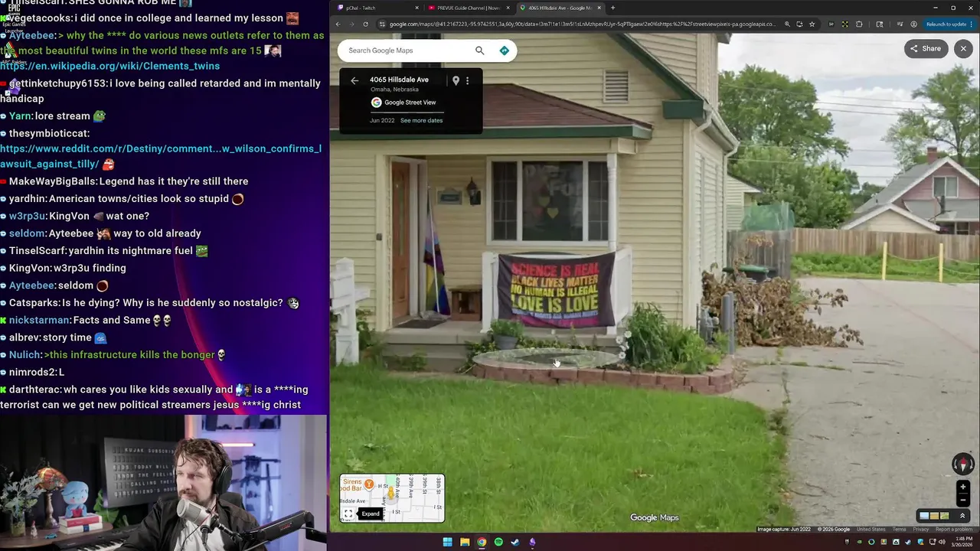980x551 pixels.
Task: Click the Sirens Food Bar pin on minimap
Action: (x=368, y=484)
